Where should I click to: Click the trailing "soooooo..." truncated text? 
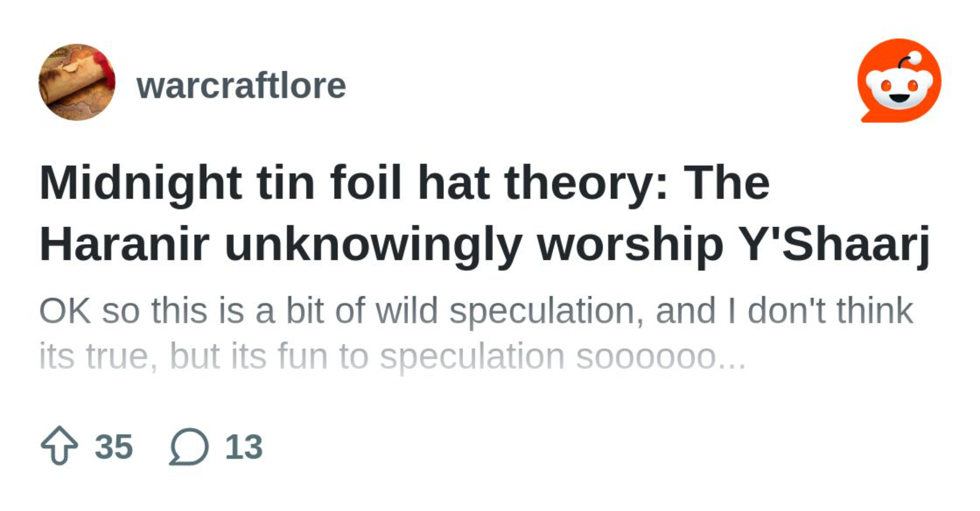pos(661,356)
